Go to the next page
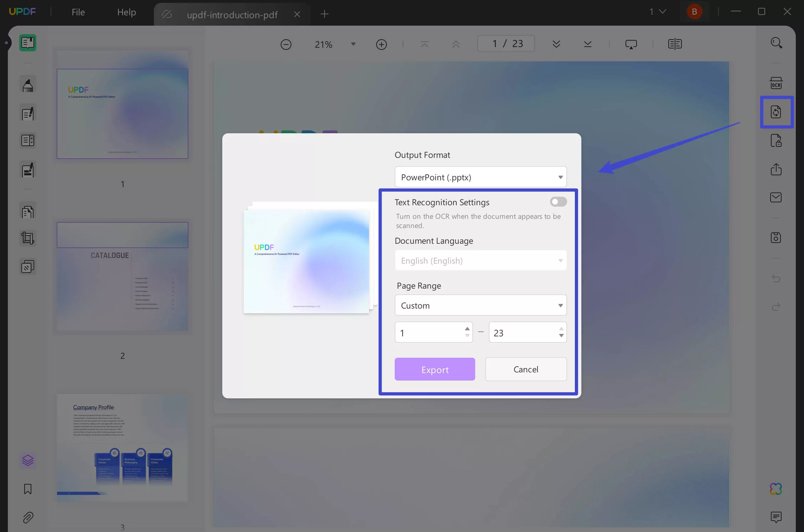804x532 pixels. tap(556, 44)
